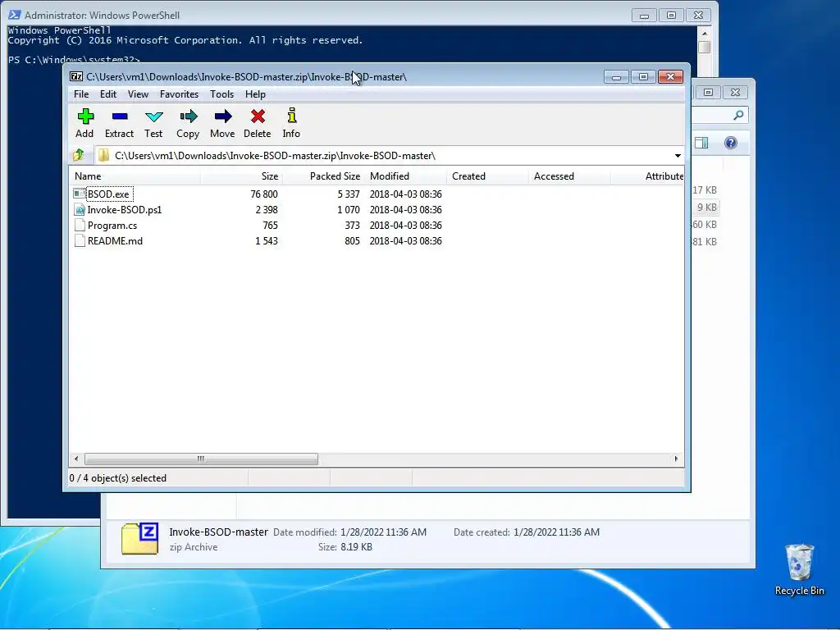Sort by the Created column header

(x=487, y=176)
